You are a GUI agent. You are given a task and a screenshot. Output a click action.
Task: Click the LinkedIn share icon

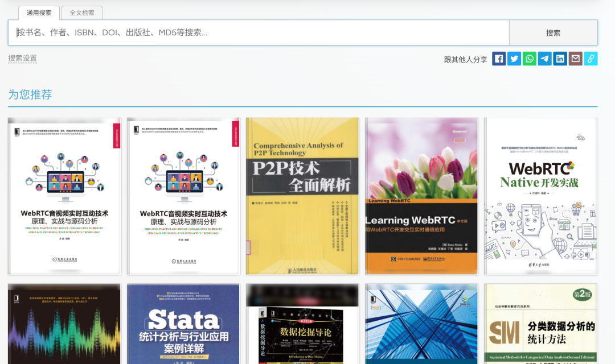coord(560,59)
